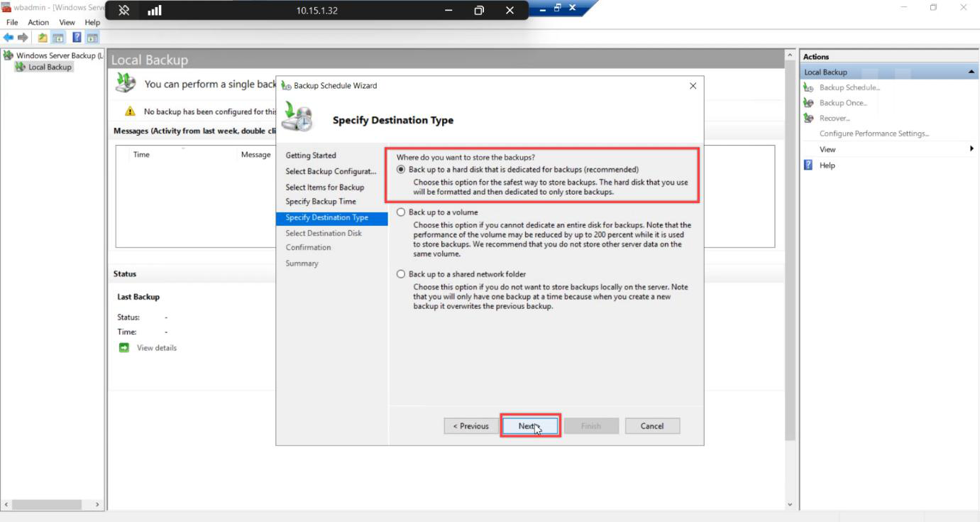Image resolution: width=980 pixels, height=522 pixels.
Task: Click the Confirmation step label in wizard
Action: pyautogui.click(x=308, y=248)
